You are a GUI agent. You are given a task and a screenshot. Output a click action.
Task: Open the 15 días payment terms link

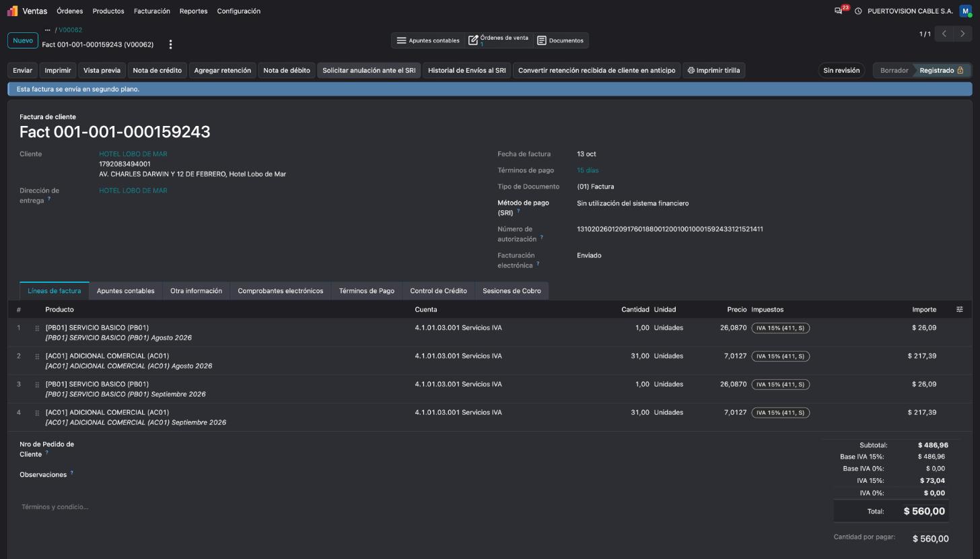(x=588, y=170)
